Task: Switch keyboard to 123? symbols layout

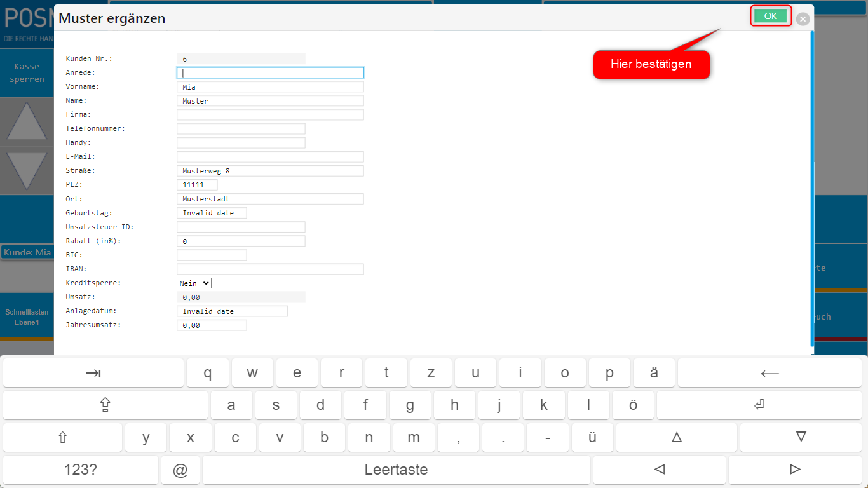Action: click(x=81, y=470)
